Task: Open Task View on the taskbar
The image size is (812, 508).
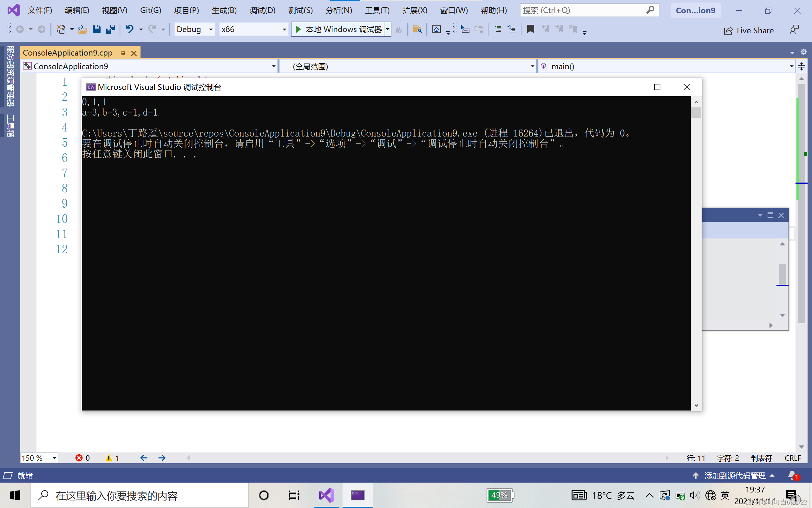Action: point(294,495)
